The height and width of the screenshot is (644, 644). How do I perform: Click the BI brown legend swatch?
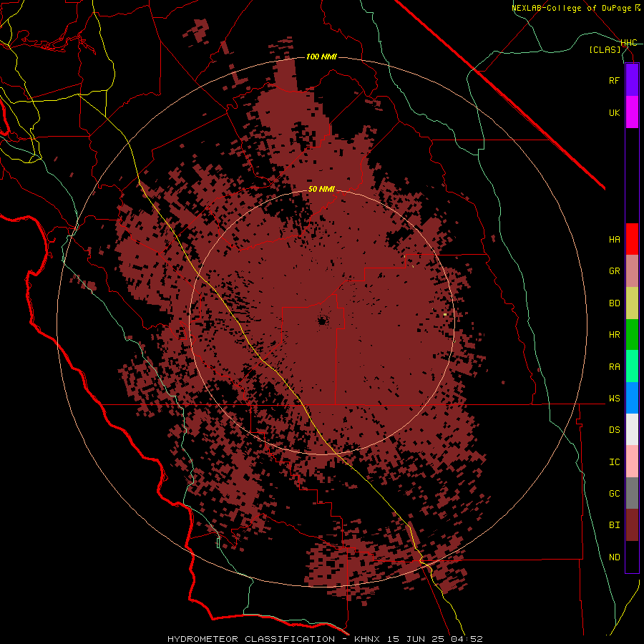[632, 525]
